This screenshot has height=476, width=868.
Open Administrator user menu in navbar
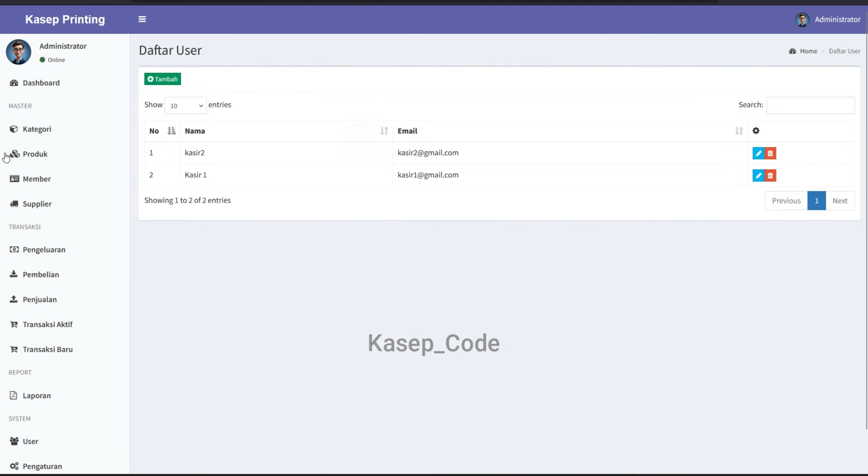[828, 20]
